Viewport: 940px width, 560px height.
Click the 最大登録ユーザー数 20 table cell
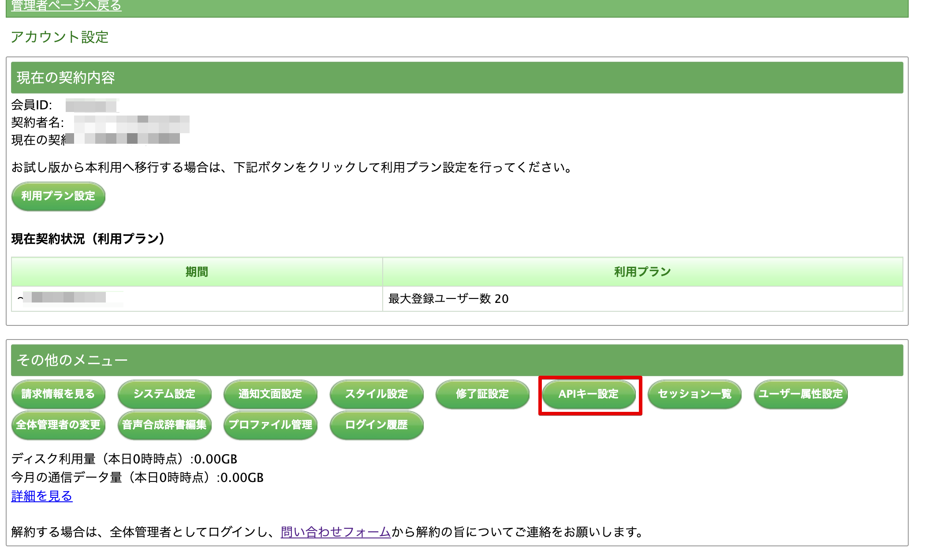click(448, 299)
